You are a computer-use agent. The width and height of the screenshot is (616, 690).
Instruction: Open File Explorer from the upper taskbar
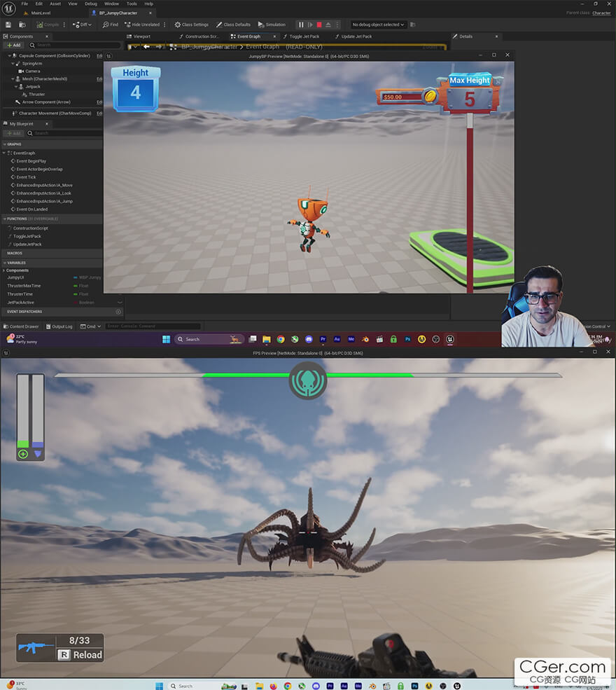[267, 339]
